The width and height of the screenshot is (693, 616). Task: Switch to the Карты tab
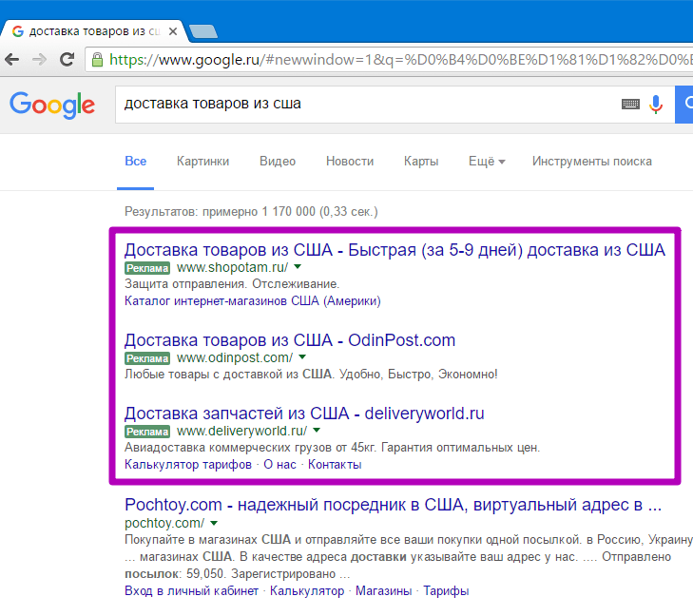point(421,162)
